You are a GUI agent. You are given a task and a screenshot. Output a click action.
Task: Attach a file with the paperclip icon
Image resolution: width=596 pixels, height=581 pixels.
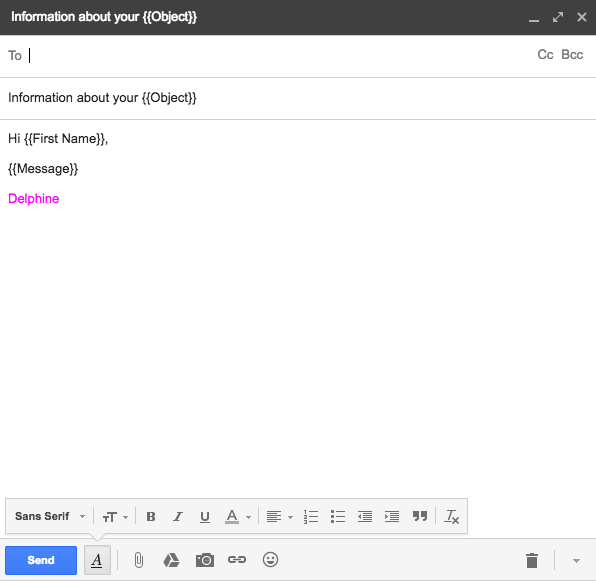(x=139, y=560)
